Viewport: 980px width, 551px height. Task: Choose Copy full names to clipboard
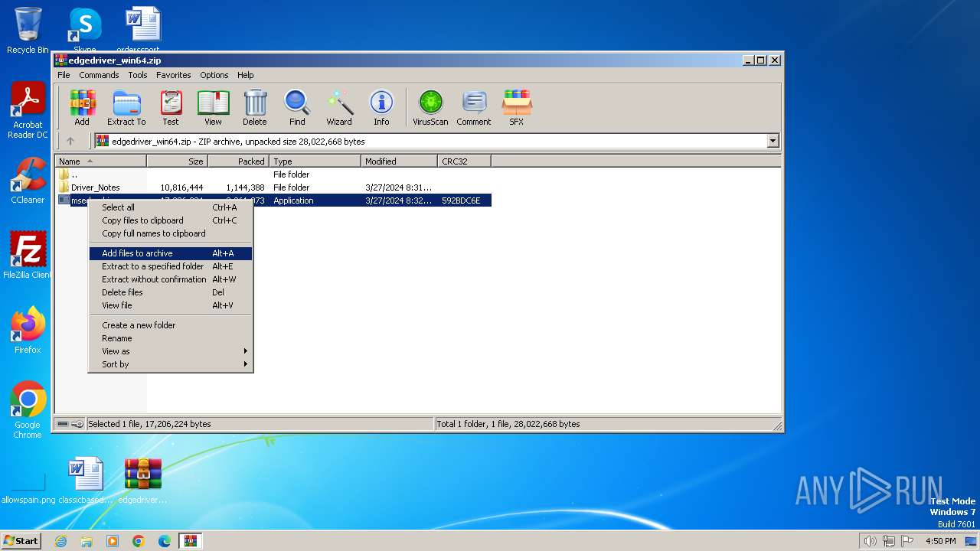[171, 233]
